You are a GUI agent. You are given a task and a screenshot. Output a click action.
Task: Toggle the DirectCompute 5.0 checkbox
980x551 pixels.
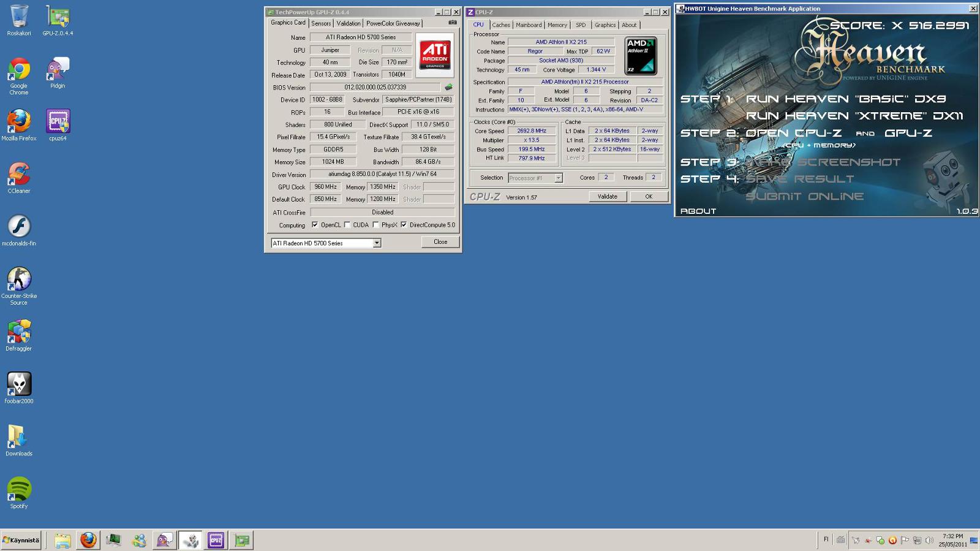(404, 225)
